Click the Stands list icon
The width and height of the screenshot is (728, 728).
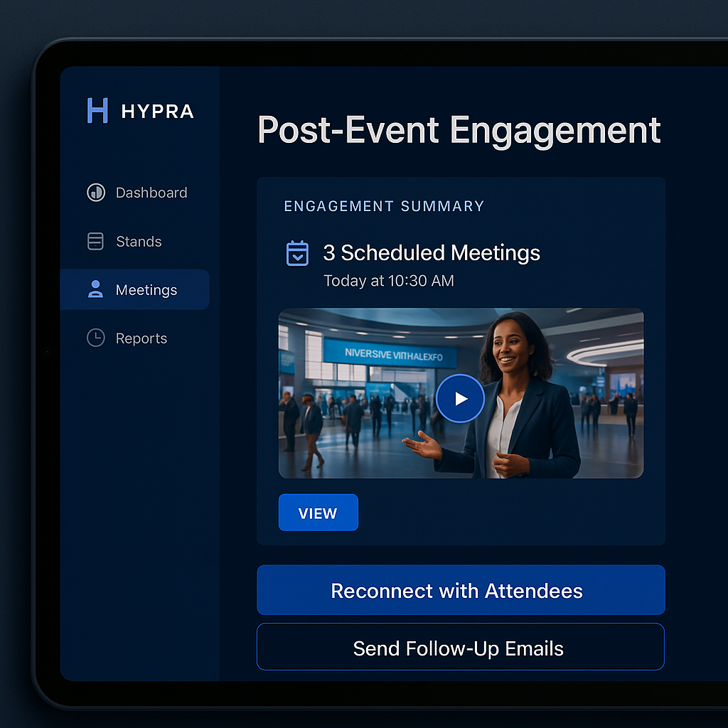pos(96,241)
